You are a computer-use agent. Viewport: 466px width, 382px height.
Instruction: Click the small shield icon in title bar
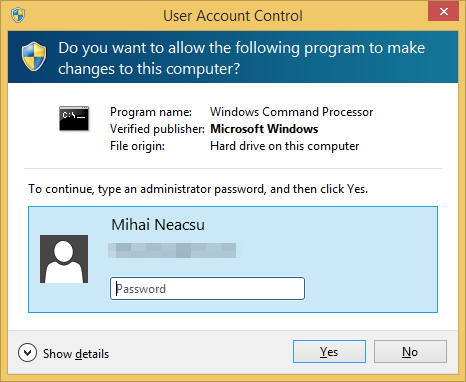click(x=18, y=15)
